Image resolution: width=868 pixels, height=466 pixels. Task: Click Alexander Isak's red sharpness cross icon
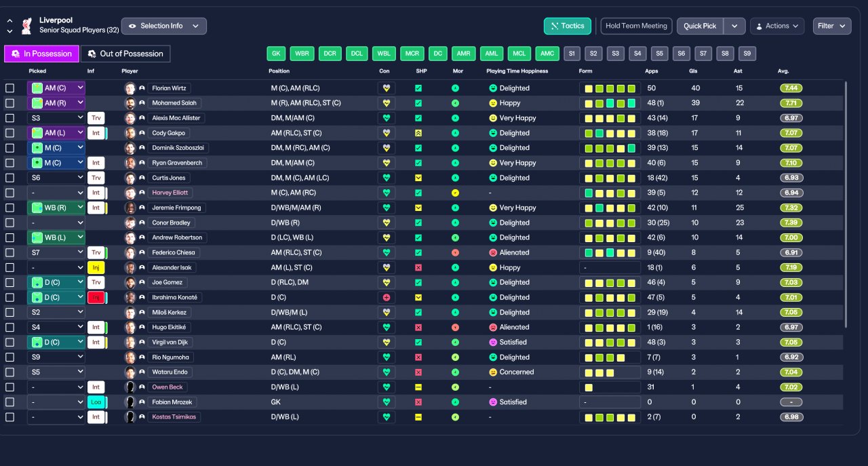pos(418,267)
